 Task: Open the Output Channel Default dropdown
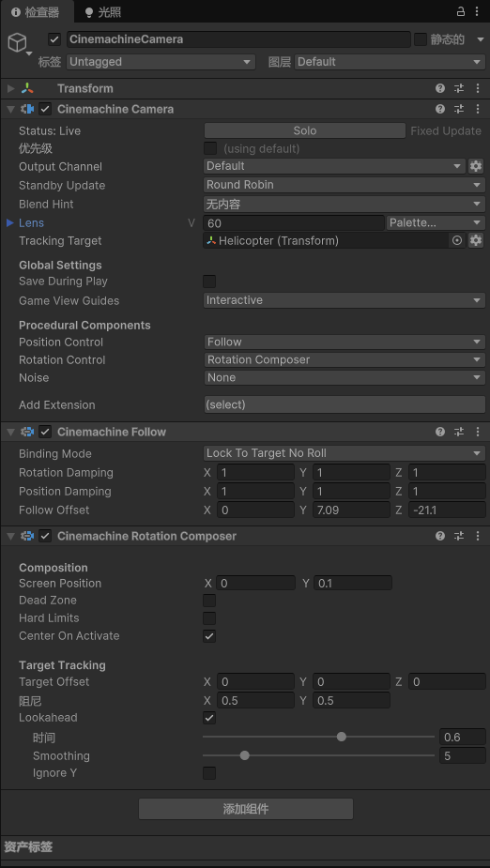334,166
